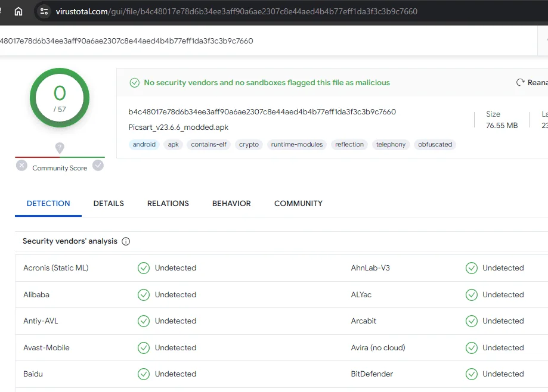Click the browser home icon

(x=18, y=11)
